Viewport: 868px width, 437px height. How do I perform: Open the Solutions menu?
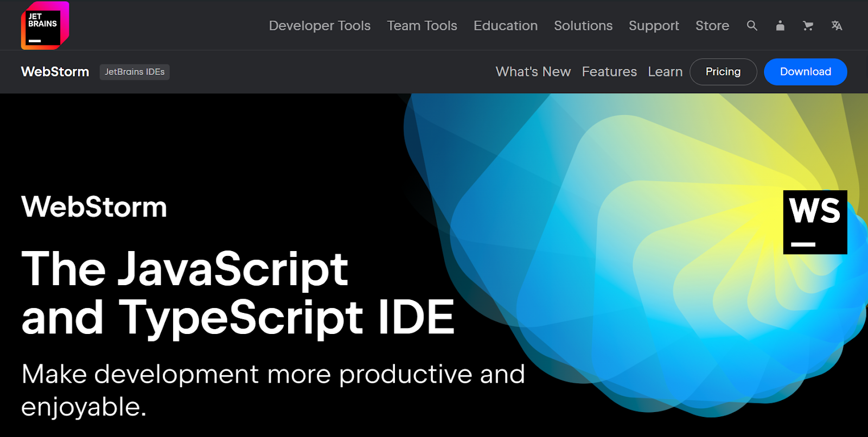(583, 25)
